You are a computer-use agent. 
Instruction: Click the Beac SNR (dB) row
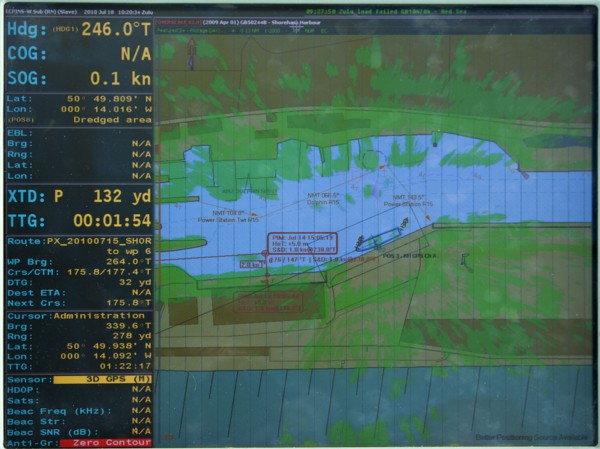(79, 432)
